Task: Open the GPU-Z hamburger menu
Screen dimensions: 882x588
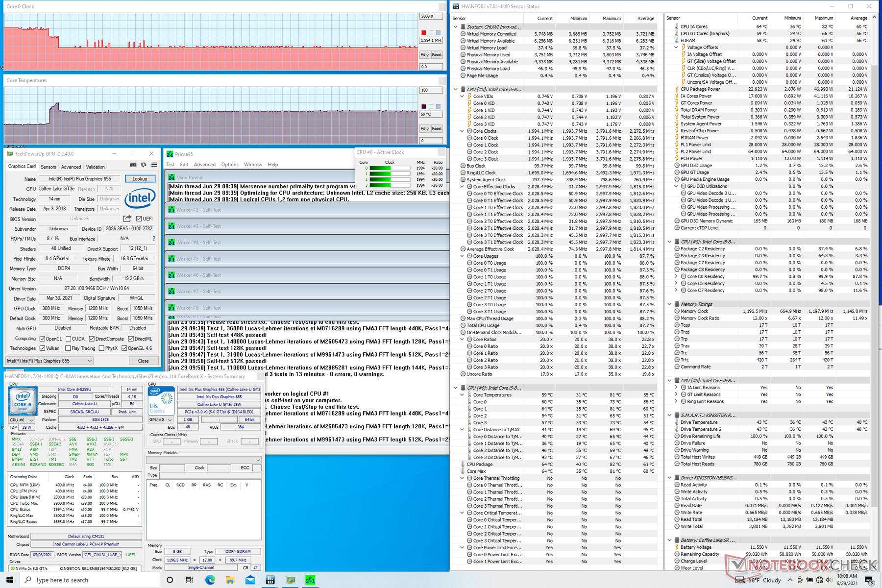Action: (154, 165)
